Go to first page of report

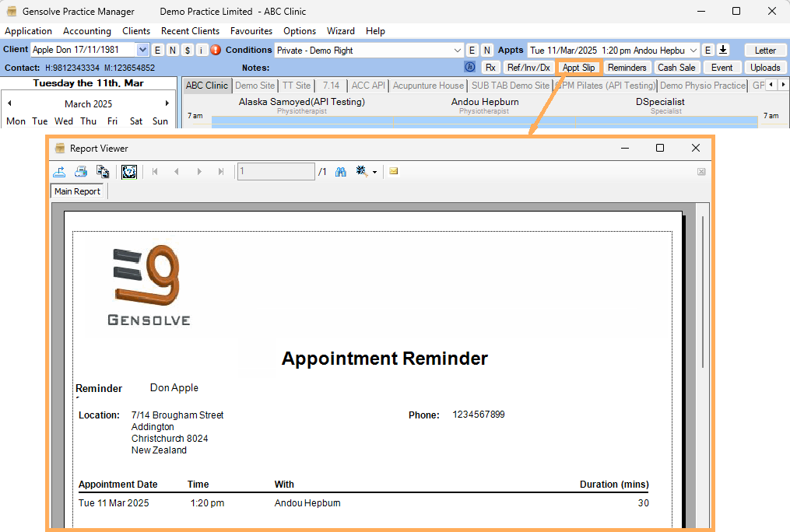click(155, 172)
